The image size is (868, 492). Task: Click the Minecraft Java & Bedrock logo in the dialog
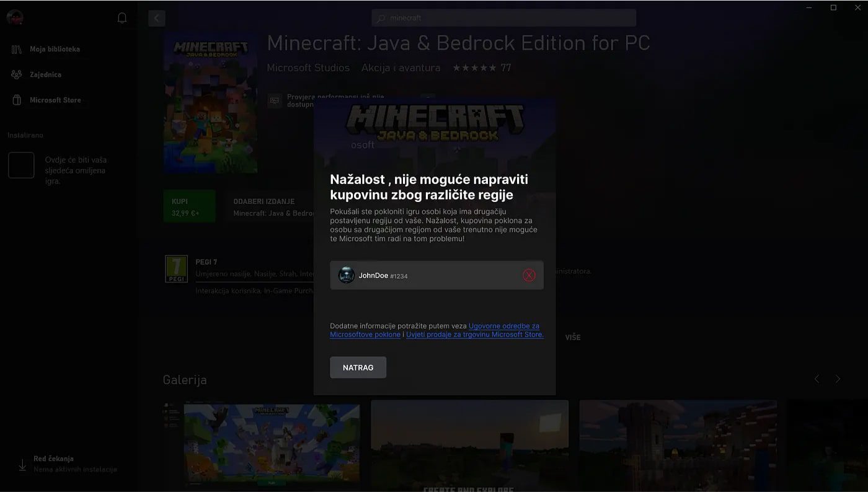click(x=435, y=123)
